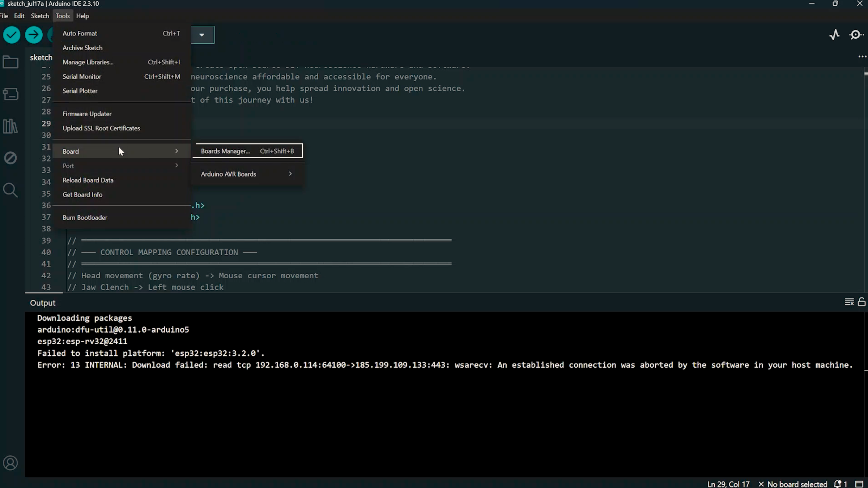
Task: Click line number 43 in gutter
Action: pos(46,287)
